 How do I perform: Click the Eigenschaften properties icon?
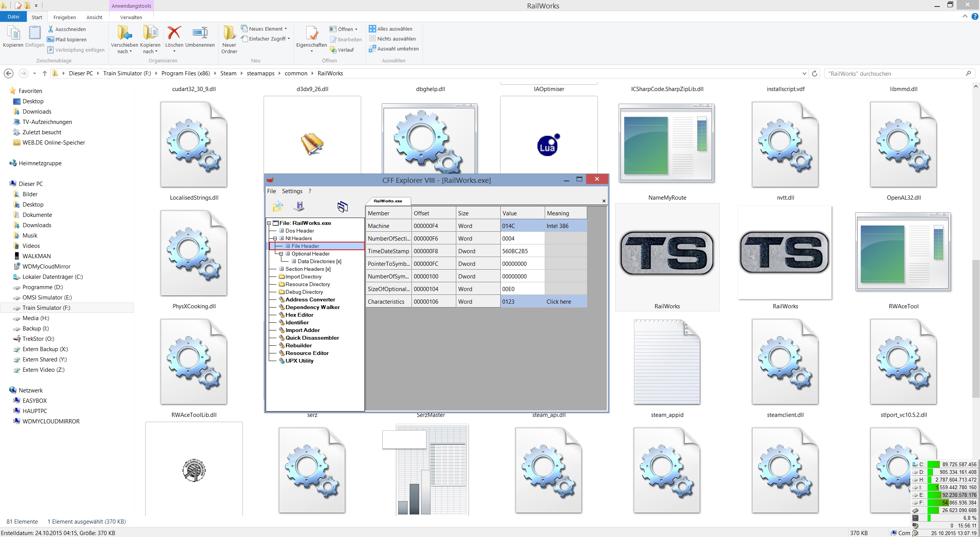[x=312, y=34]
